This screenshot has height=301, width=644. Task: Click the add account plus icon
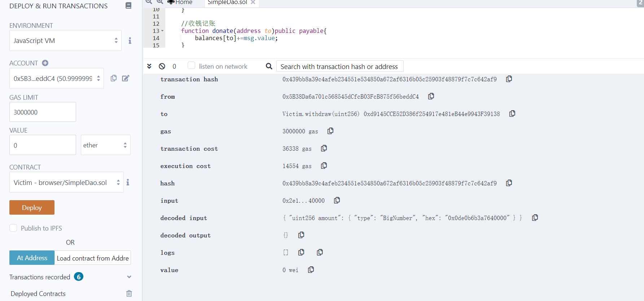(x=45, y=63)
